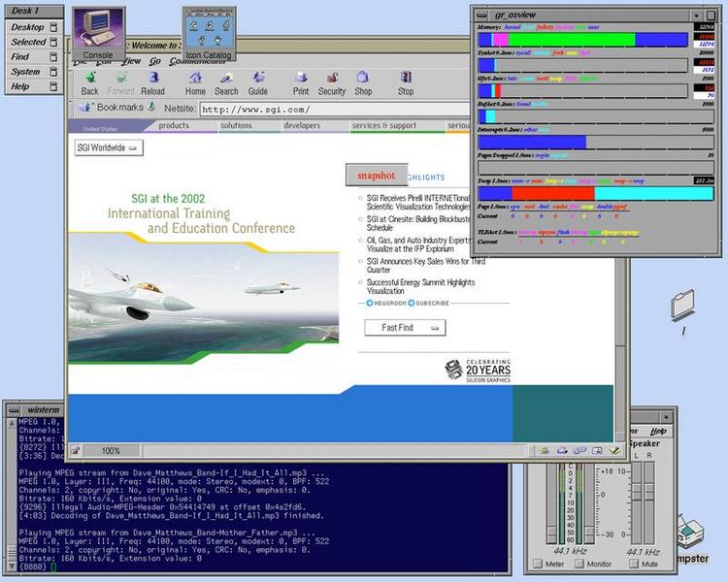728x582 pixels.
Task: Click the lock icon in Netscape status bar
Action: tap(75, 450)
